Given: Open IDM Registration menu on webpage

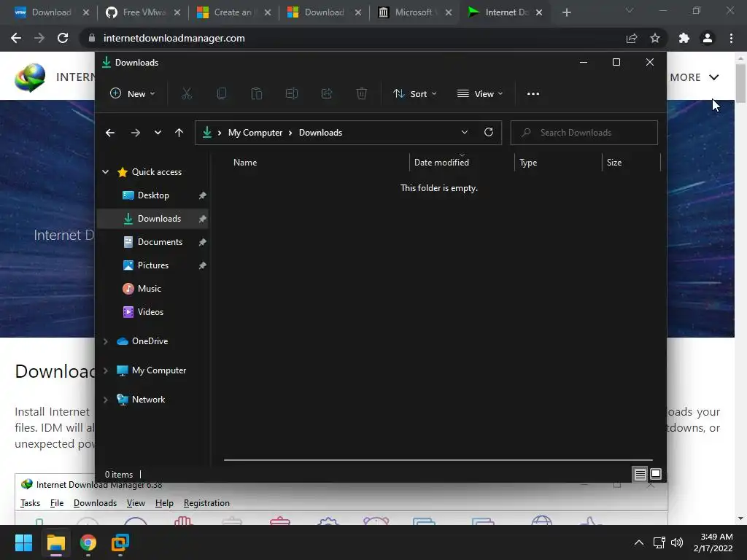Looking at the screenshot, I should click(x=206, y=503).
